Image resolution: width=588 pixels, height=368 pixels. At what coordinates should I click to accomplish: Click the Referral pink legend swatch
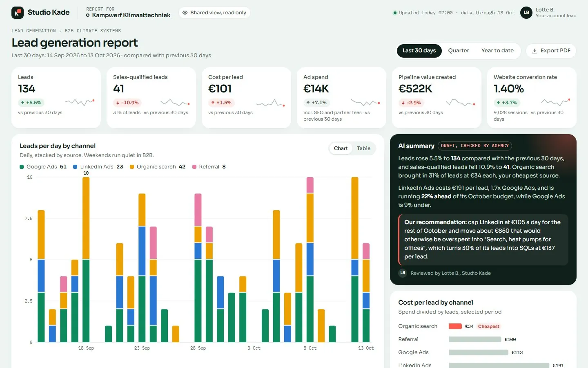(x=194, y=167)
